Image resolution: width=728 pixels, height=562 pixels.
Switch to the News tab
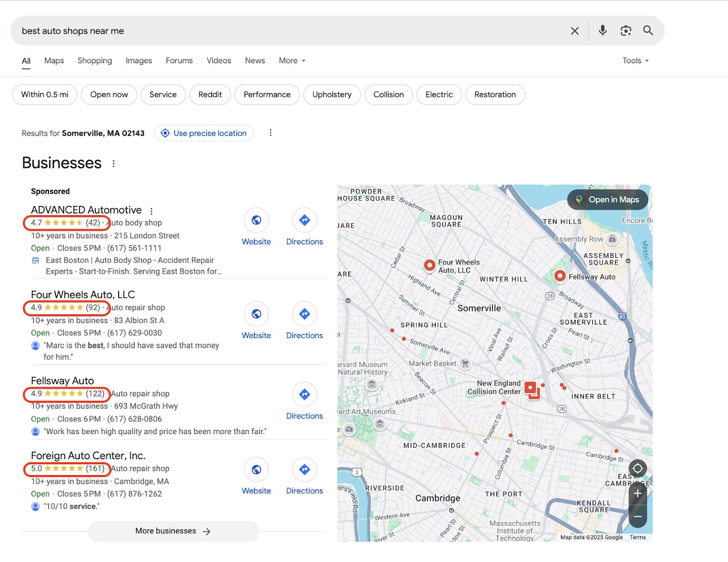tap(255, 61)
